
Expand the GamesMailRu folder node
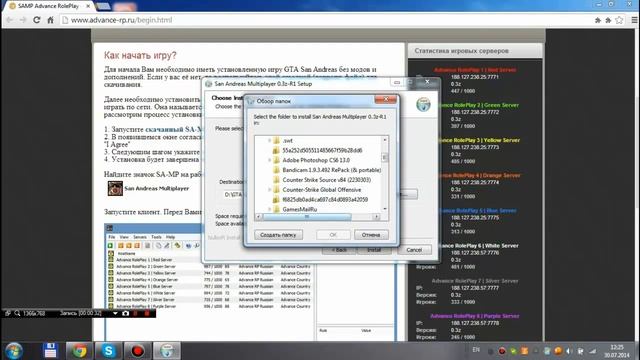[269, 209]
